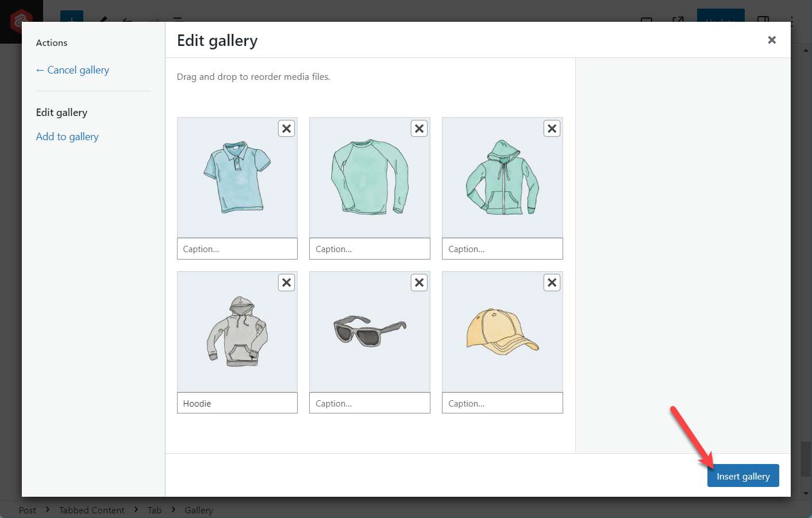Remove the blue polo shirt from the gallery
The image size is (812, 518).
[x=286, y=128]
